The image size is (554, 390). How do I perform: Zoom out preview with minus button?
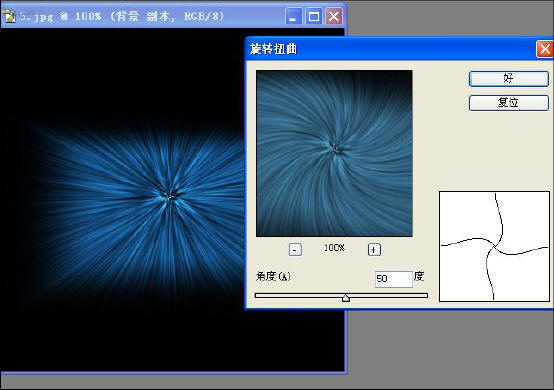pos(295,250)
